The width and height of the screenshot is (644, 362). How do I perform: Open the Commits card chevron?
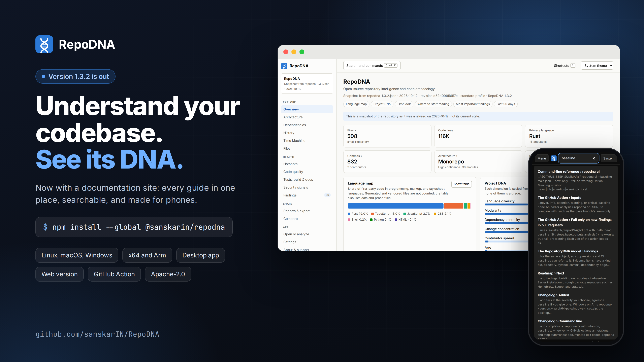pos(387,162)
